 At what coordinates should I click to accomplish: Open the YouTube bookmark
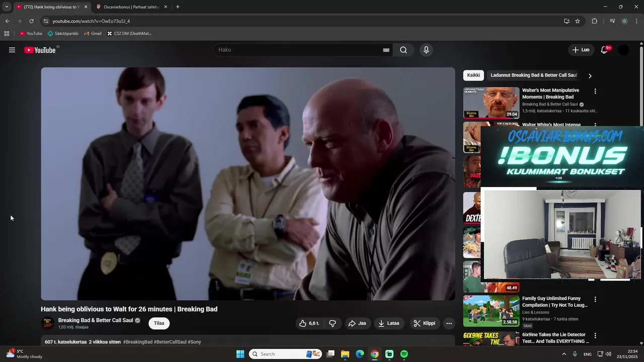31,34
